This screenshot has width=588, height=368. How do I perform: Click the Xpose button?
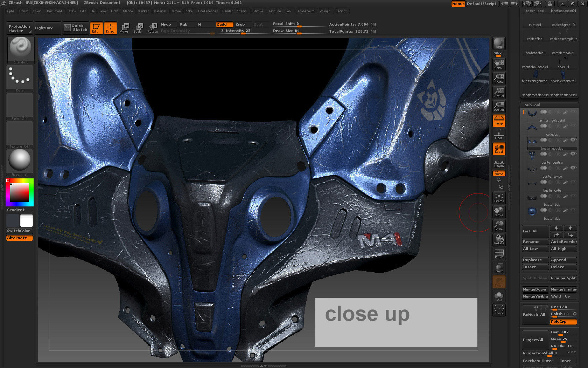coord(499,310)
